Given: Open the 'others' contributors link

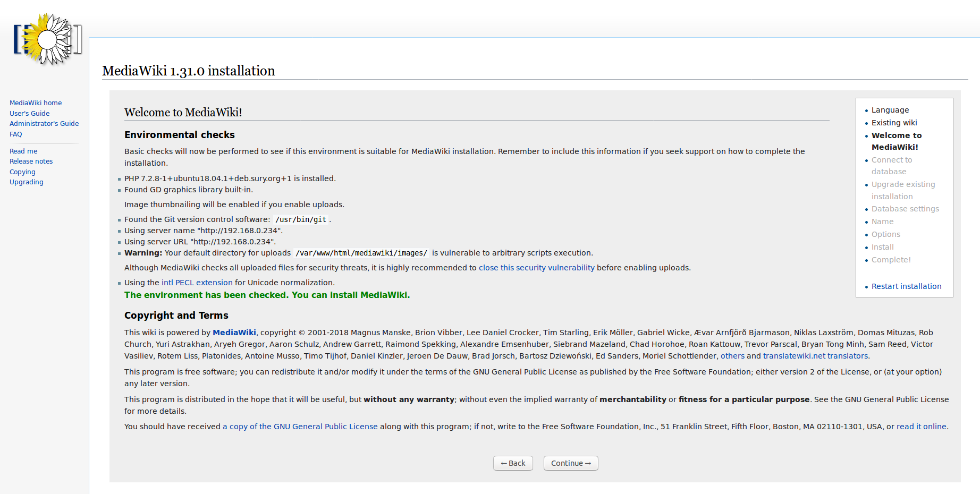Looking at the screenshot, I should point(732,356).
